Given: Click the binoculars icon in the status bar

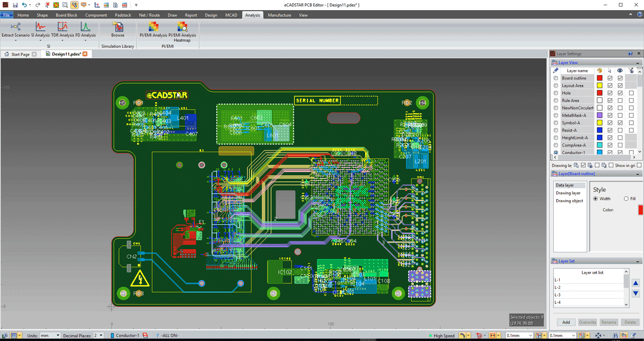Looking at the screenshot, I should (x=615, y=336).
